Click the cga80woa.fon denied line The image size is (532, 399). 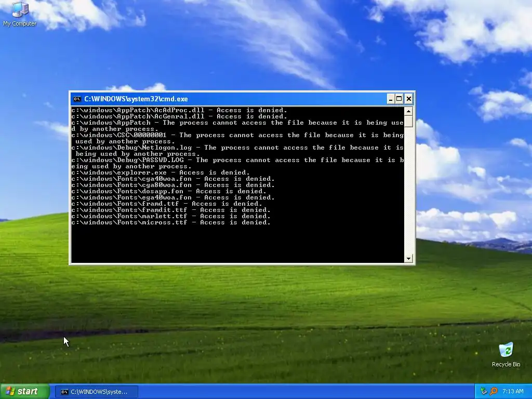173,185
